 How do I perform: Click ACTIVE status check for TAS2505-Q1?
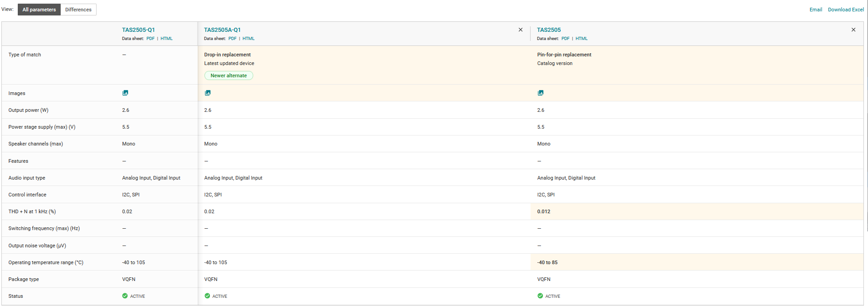point(125,296)
